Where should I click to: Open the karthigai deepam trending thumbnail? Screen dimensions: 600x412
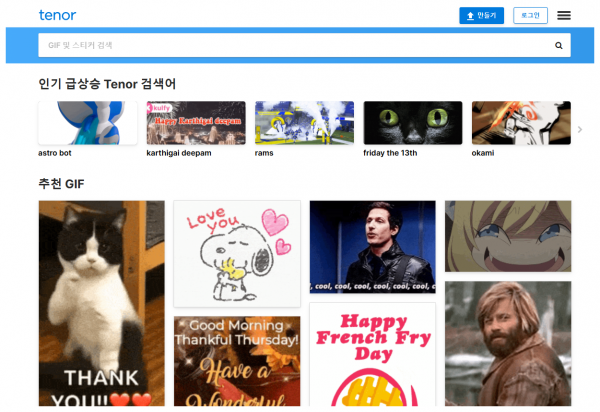pyautogui.click(x=196, y=123)
